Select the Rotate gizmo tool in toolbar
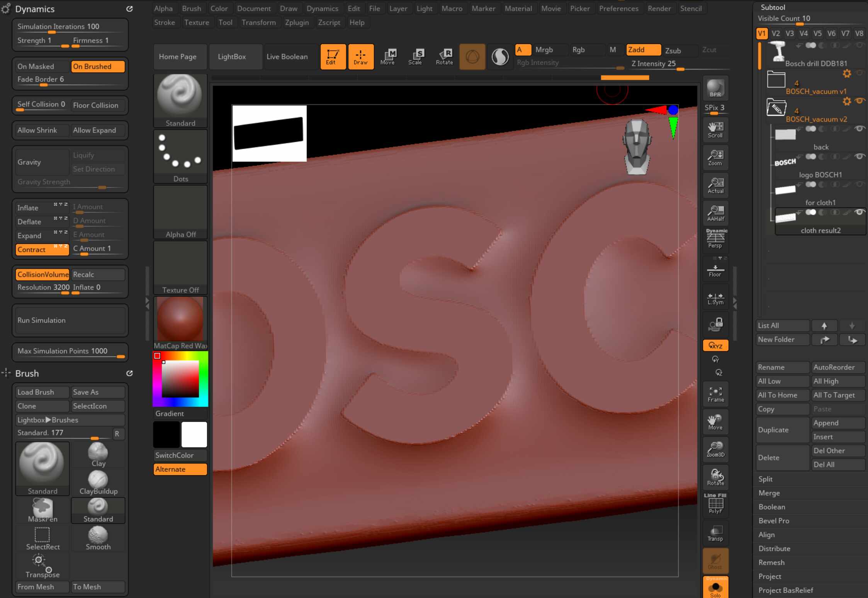868x598 pixels. click(x=444, y=57)
